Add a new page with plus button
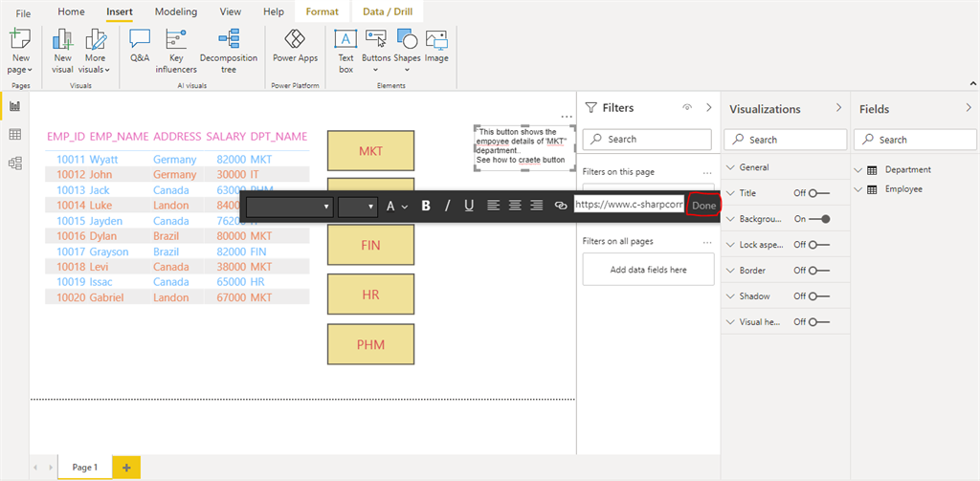The height and width of the screenshot is (481, 980). coord(126,468)
